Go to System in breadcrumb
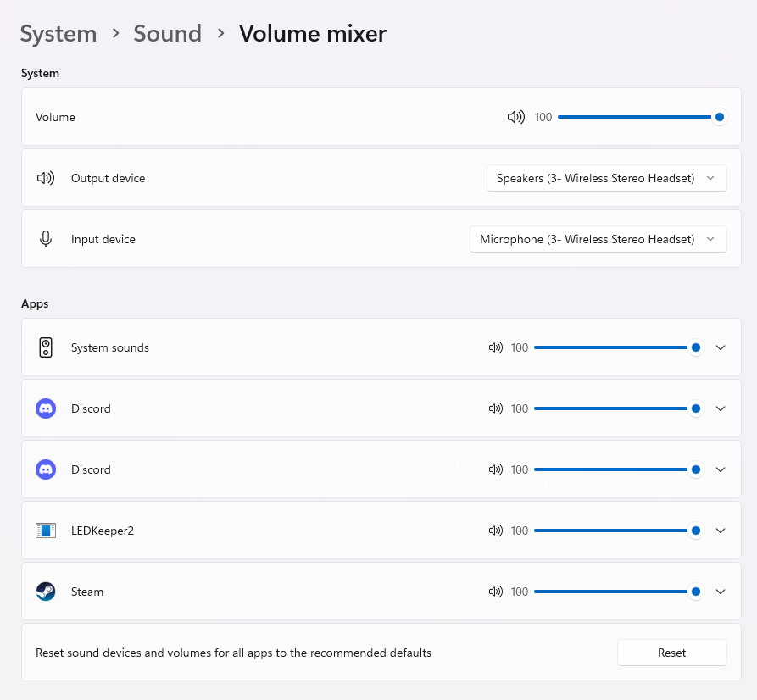Image resolution: width=757 pixels, height=700 pixels. pos(58,34)
